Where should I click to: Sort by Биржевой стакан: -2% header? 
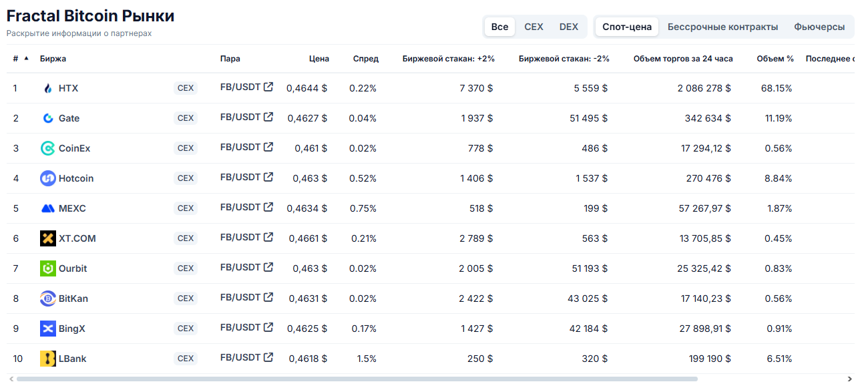(564, 59)
